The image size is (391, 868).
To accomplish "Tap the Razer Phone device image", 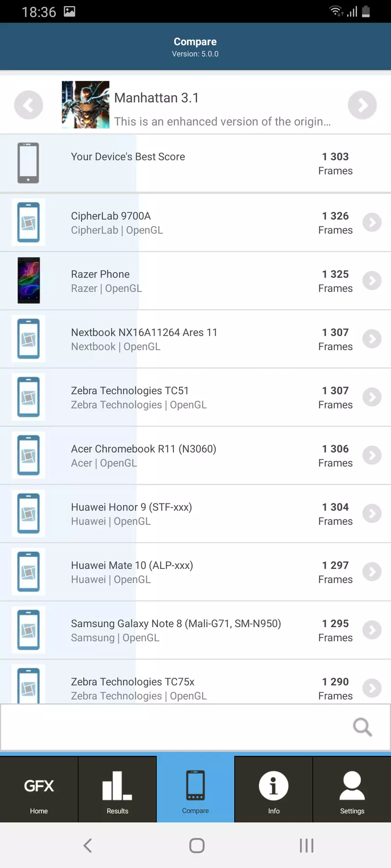I will coord(29,280).
